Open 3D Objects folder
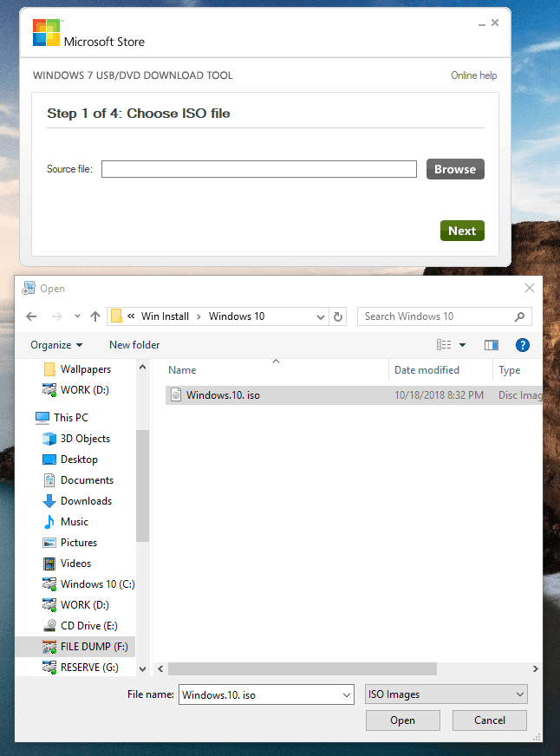 85,439
